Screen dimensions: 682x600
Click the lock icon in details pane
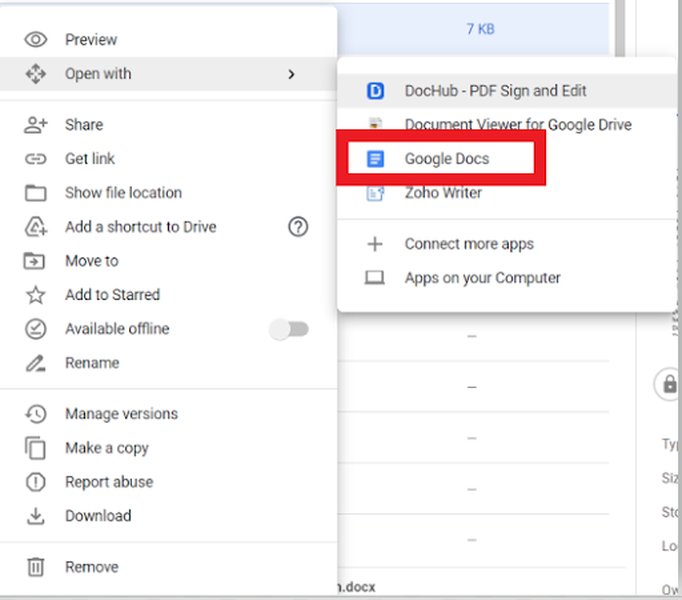(x=669, y=384)
